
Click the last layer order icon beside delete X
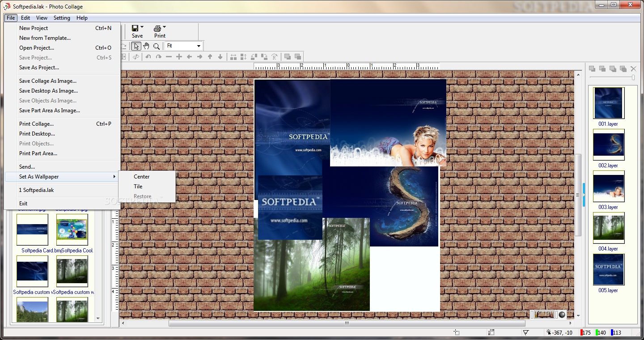(623, 68)
